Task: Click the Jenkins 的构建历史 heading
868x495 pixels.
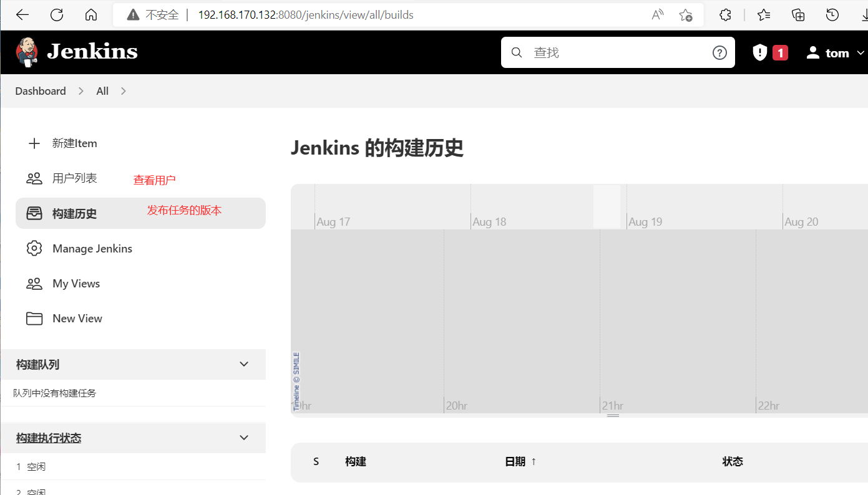Action: (x=377, y=148)
